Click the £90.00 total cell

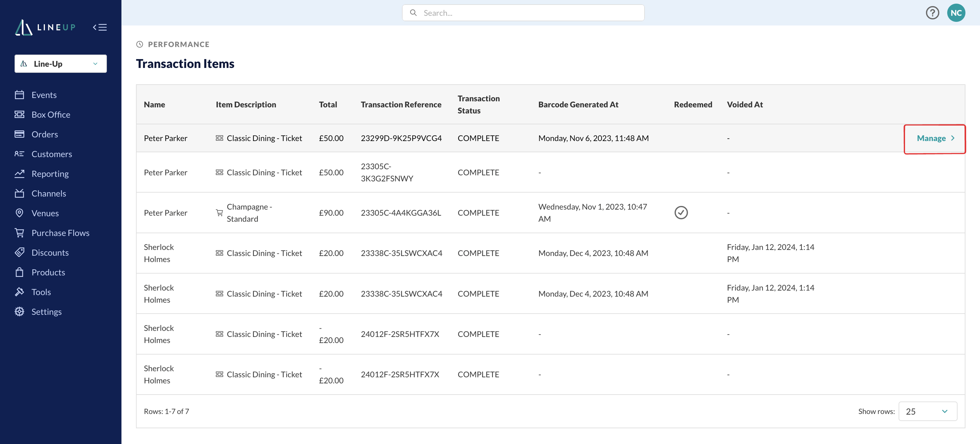[331, 213]
